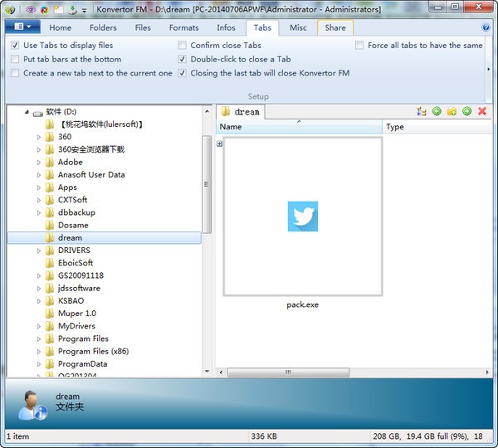This screenshot has width=498, height=448.
Task: Sort by the Name column header
Action: [300, 127]
